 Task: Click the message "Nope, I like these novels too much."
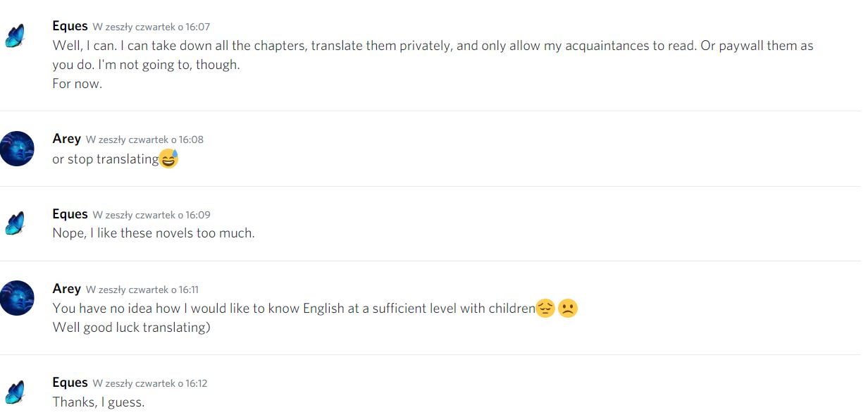click(x=154, y=233)
